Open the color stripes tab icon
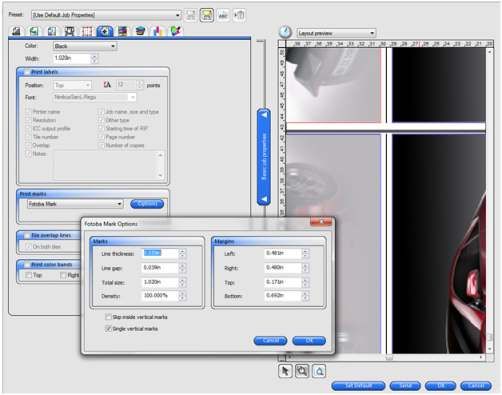 tap(123, 31)
